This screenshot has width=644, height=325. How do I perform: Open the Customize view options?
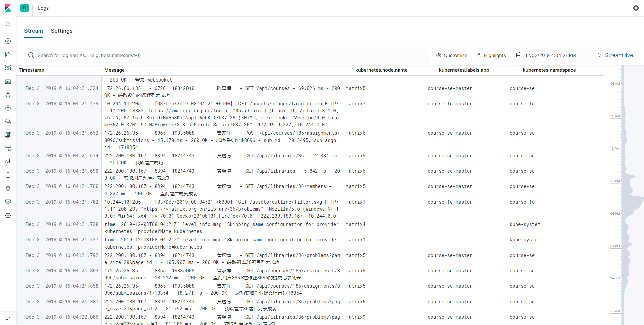pyautogui.click(x=451, y=55)
